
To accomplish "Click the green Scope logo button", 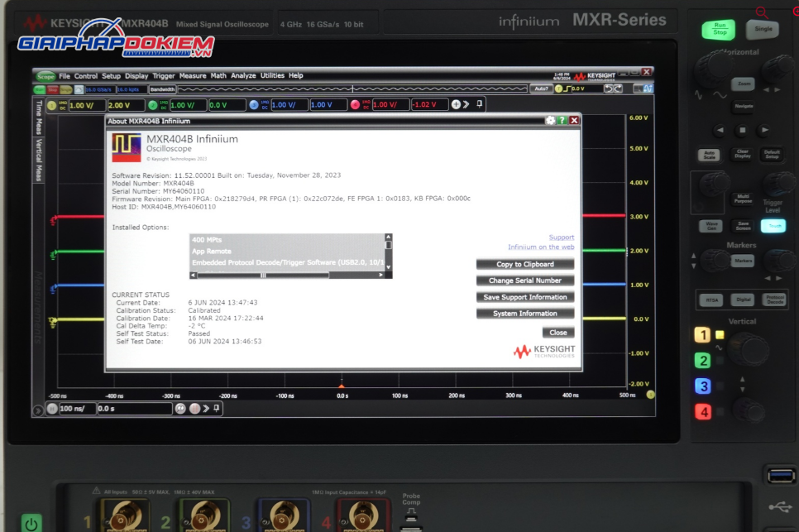I will [x=45, y=76].
